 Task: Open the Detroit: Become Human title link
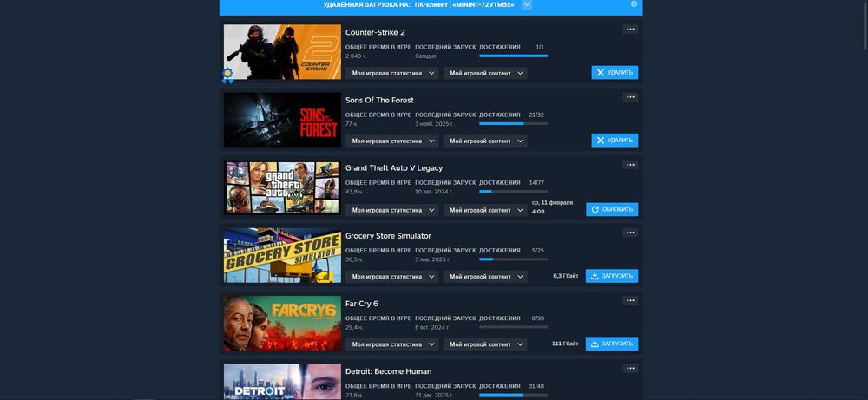(x=388, y=371)
